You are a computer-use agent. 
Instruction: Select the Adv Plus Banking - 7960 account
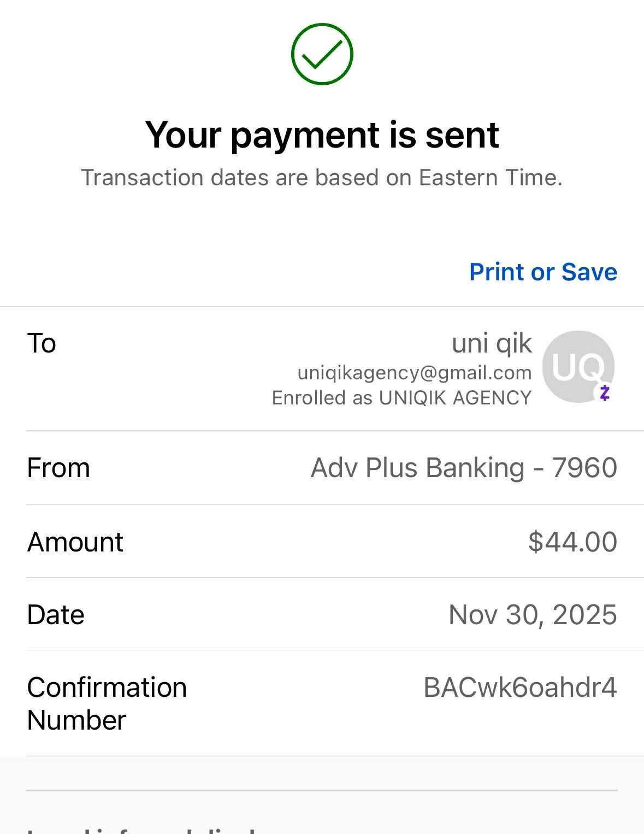click(x=464, y=468)
